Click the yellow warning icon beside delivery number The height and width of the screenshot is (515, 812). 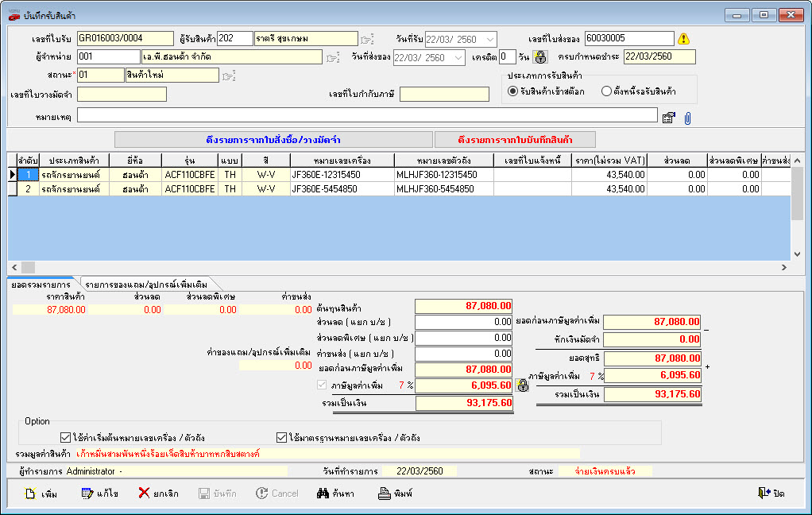[683, 39]
